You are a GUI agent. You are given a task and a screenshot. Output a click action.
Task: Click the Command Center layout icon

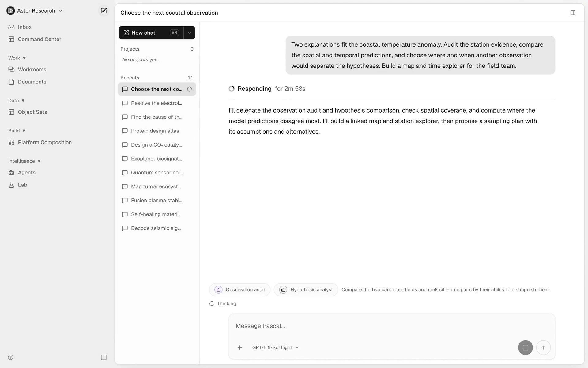(x=11, y=39)
